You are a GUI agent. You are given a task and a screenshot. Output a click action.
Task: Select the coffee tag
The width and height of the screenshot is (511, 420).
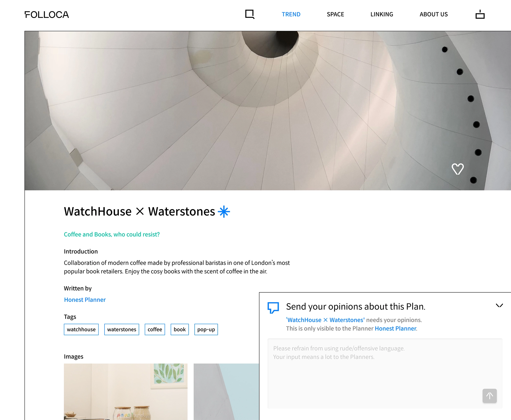point(155,329)
